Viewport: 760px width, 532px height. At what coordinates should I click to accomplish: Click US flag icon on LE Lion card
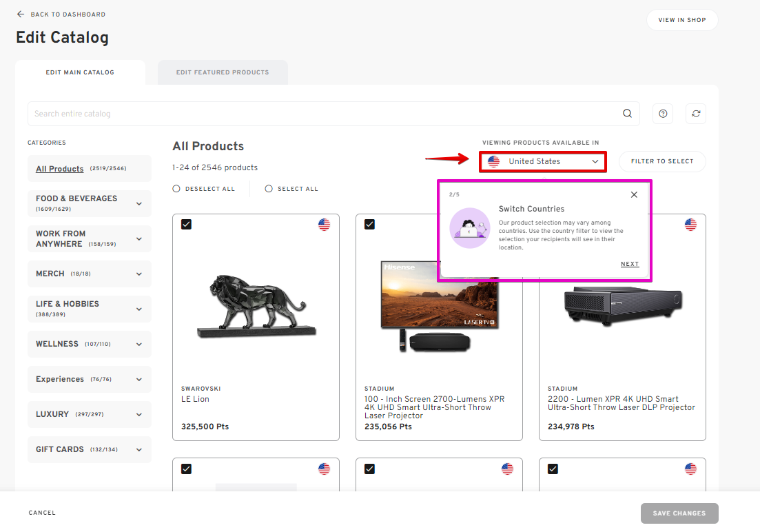(325, 225)
